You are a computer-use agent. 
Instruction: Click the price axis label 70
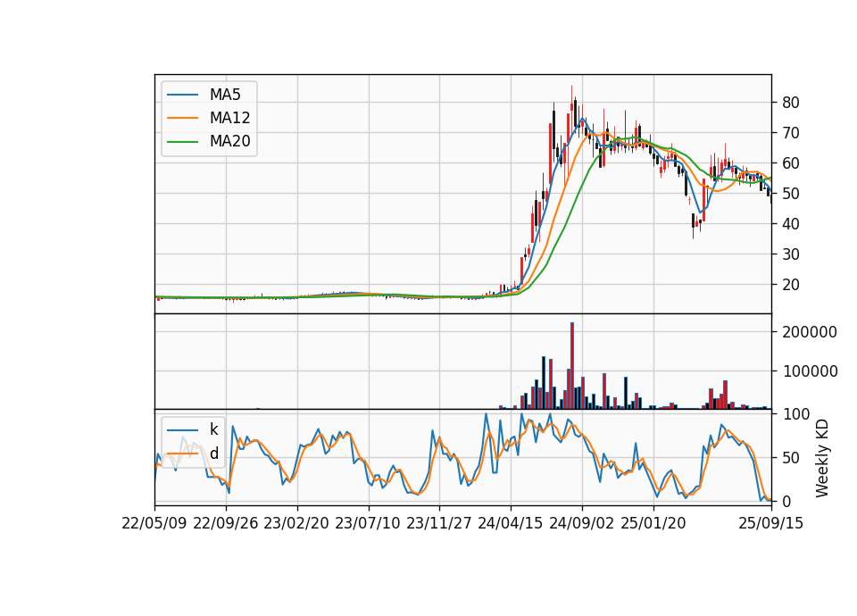791,133
